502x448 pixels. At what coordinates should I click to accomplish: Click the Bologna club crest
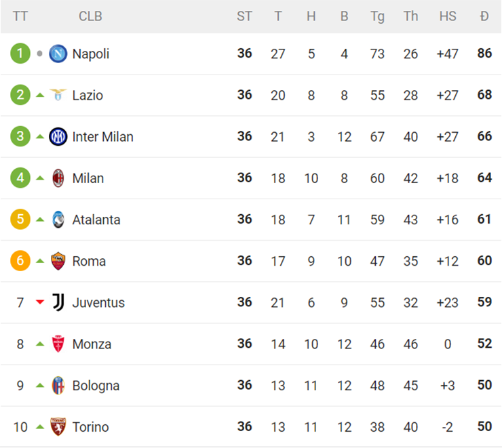click(58, 386)
